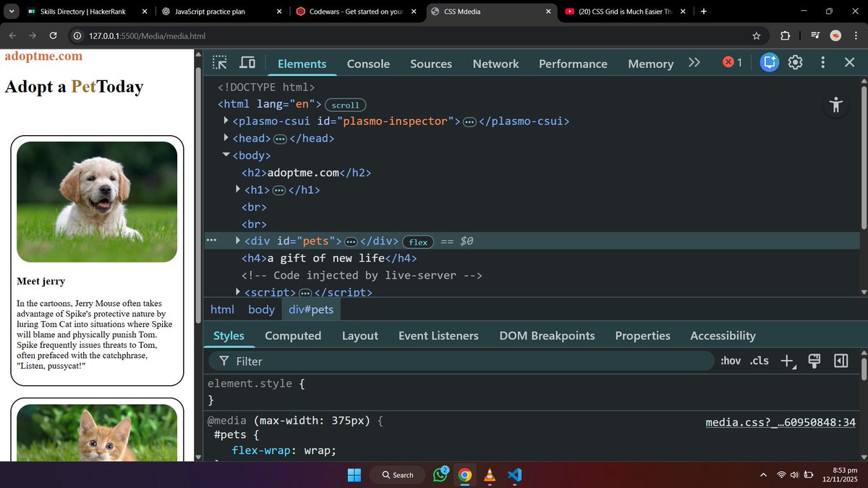Click the new style rule plus icon

point(787,361)
